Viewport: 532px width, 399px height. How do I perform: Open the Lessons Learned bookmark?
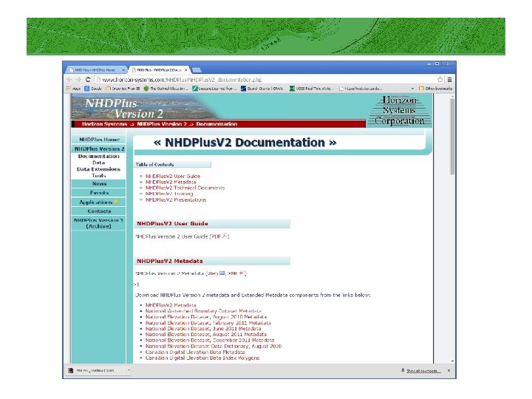[x=214, y=89]
